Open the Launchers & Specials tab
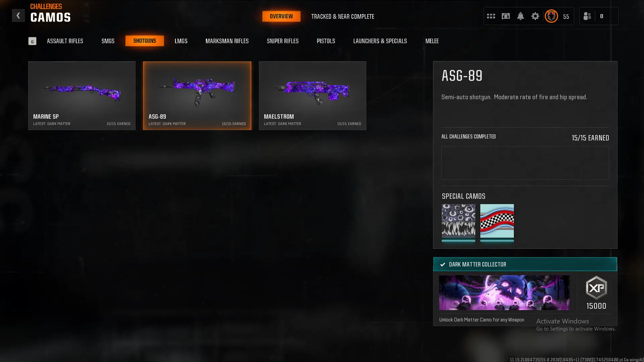644x362 pixels. pos(380,41)
